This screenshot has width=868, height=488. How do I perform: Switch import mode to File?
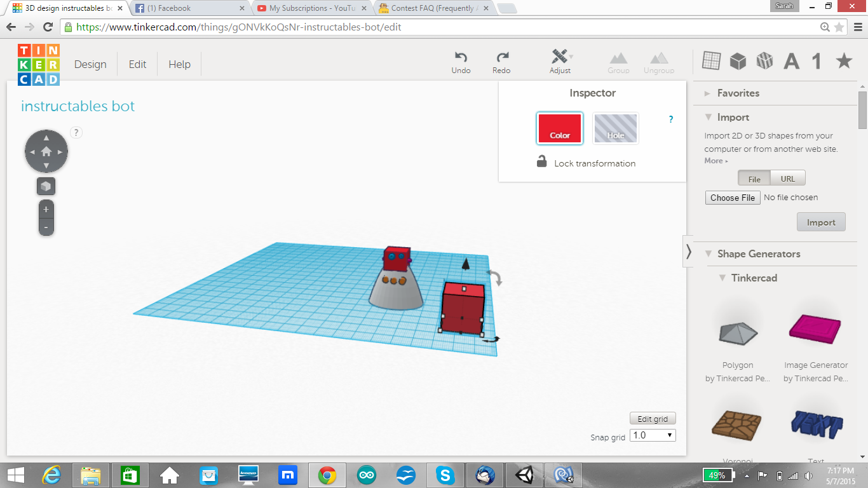click(754, 179)
